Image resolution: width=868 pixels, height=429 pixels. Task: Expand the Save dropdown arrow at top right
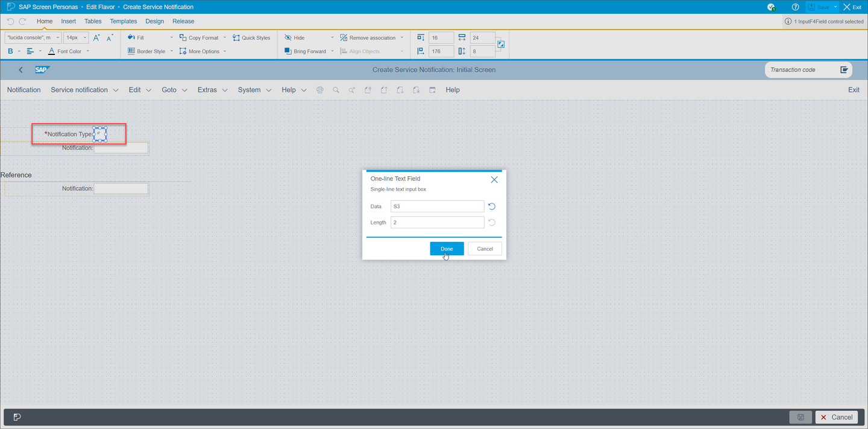[x=836, y=7]
